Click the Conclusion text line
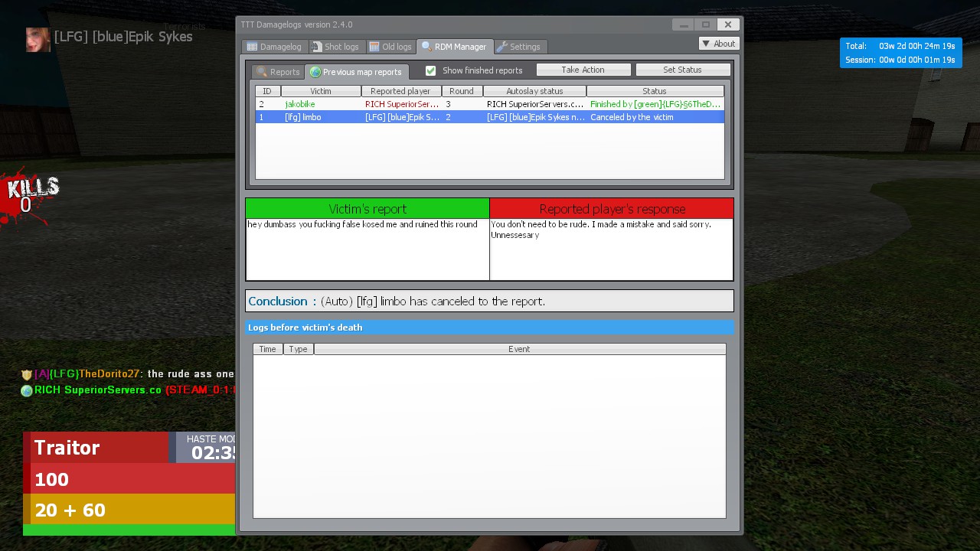 [489, 301]
